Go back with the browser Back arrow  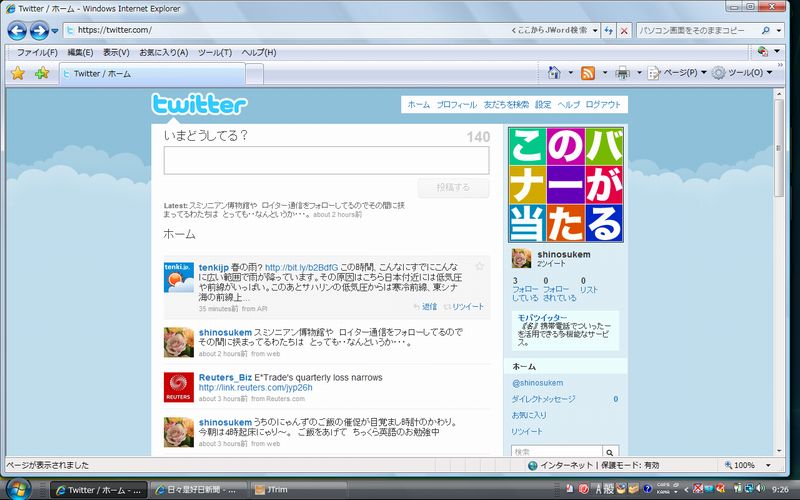pyautogui.click(x=17, y=31)
